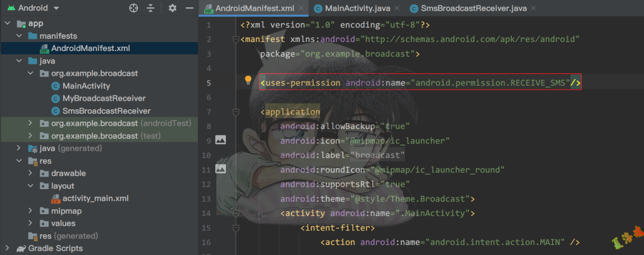Toggle fold marker beside application tag
This screenshot has height=255, width=644.
pyautogui.click(x=236, y=112)
